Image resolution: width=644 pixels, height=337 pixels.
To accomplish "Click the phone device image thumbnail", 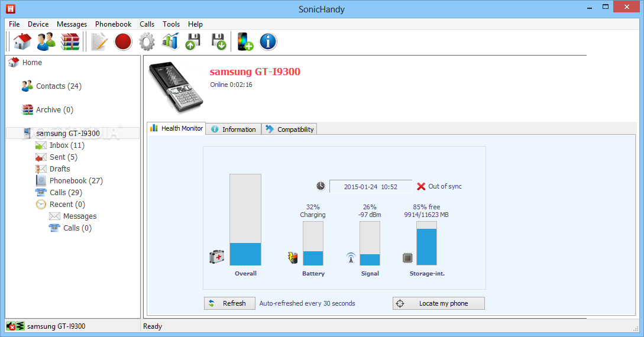I will pos(176,87).
